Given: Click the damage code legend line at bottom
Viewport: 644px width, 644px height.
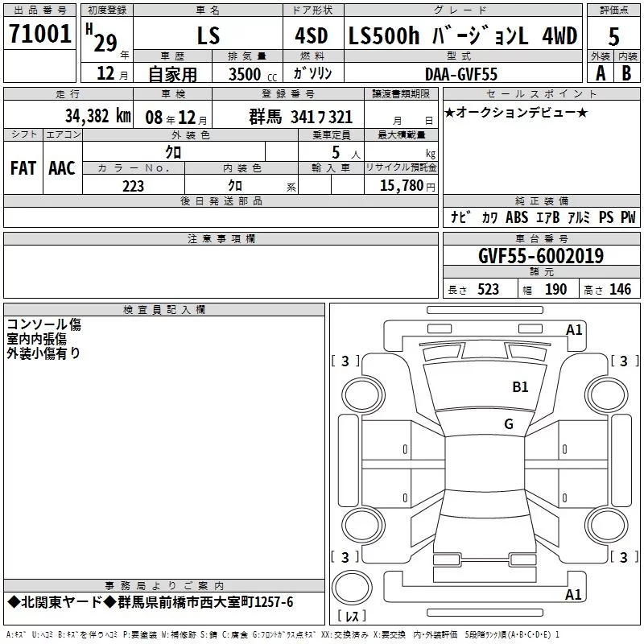Looking at the screenshot, I should 283,634.
